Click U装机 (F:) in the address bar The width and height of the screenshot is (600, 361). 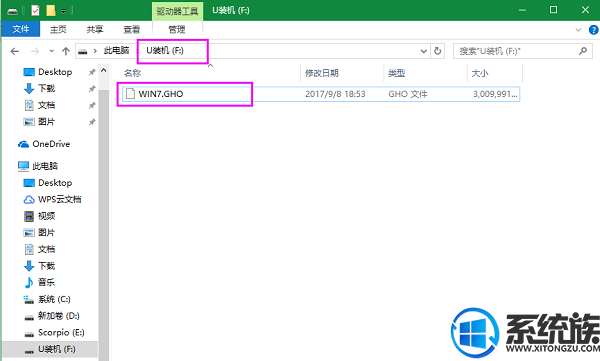coord(165,51)
